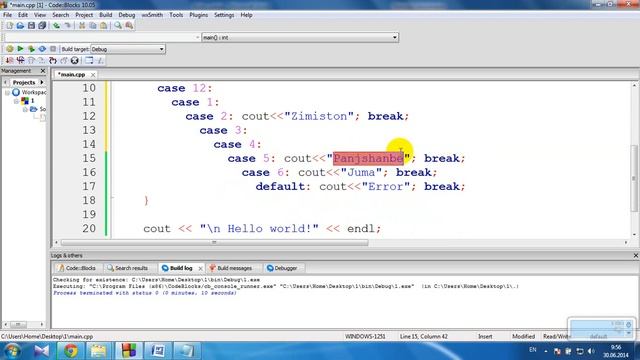Open the Help menu
This screenshot has width=640, height=360.
(x=246, y=15)
